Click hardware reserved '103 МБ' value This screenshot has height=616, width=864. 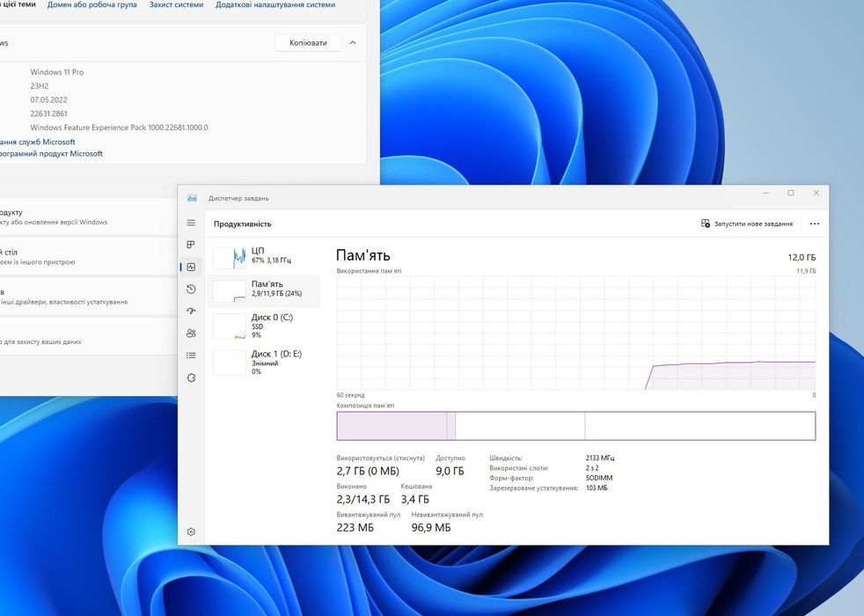coord(597,488)
